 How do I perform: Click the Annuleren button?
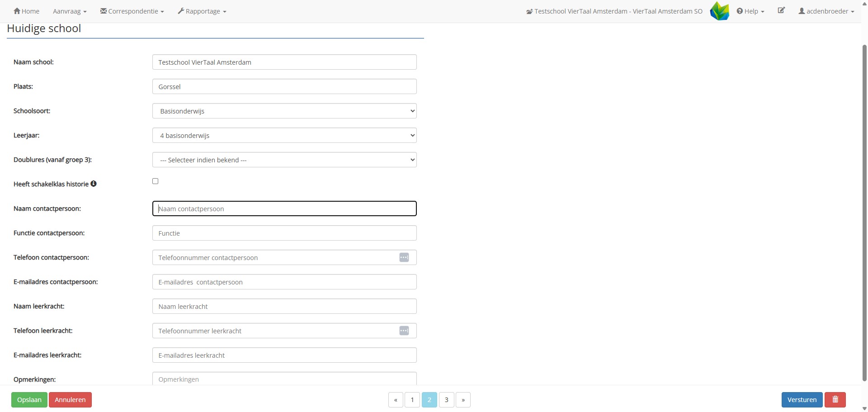(70, 400)
